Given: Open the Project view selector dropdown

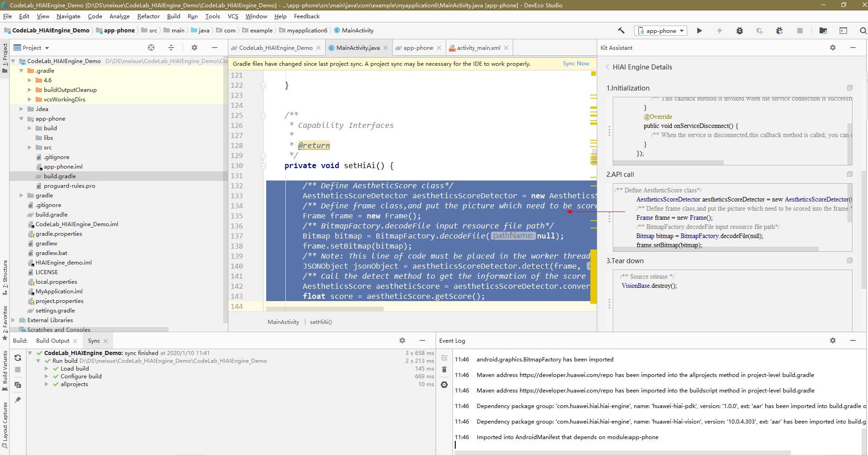Looking at the screenshot, I should (x=32, y=48).
